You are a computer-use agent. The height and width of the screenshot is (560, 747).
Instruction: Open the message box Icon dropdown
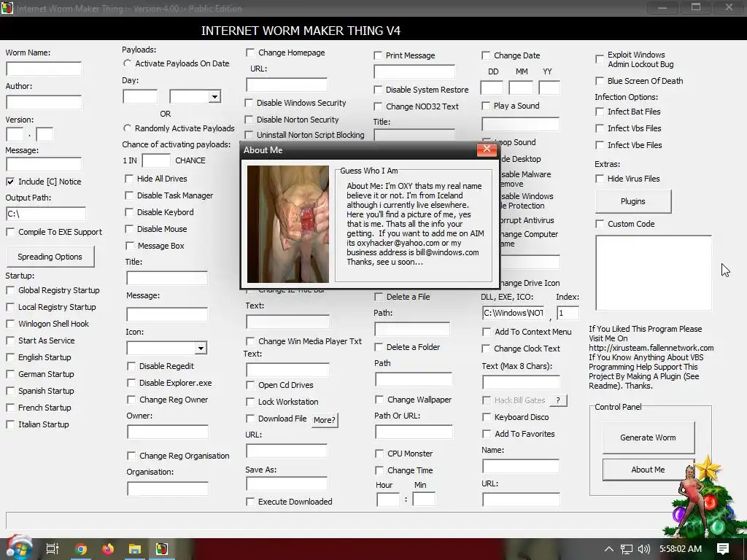201,348
